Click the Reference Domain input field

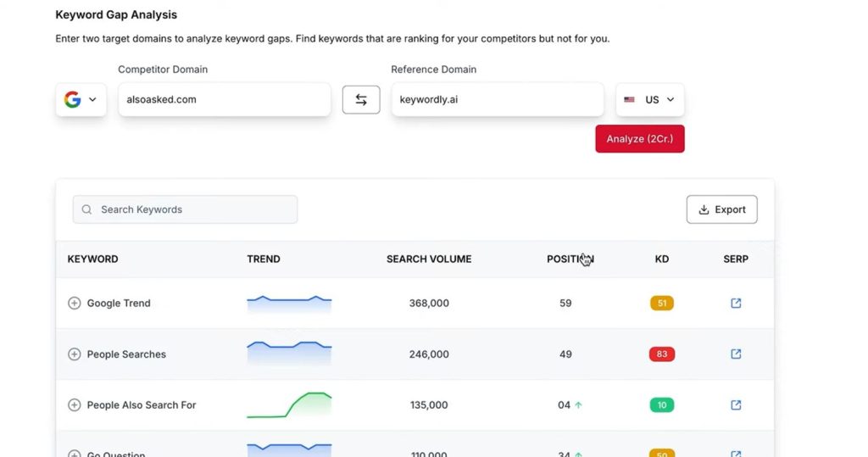point(497,99)
